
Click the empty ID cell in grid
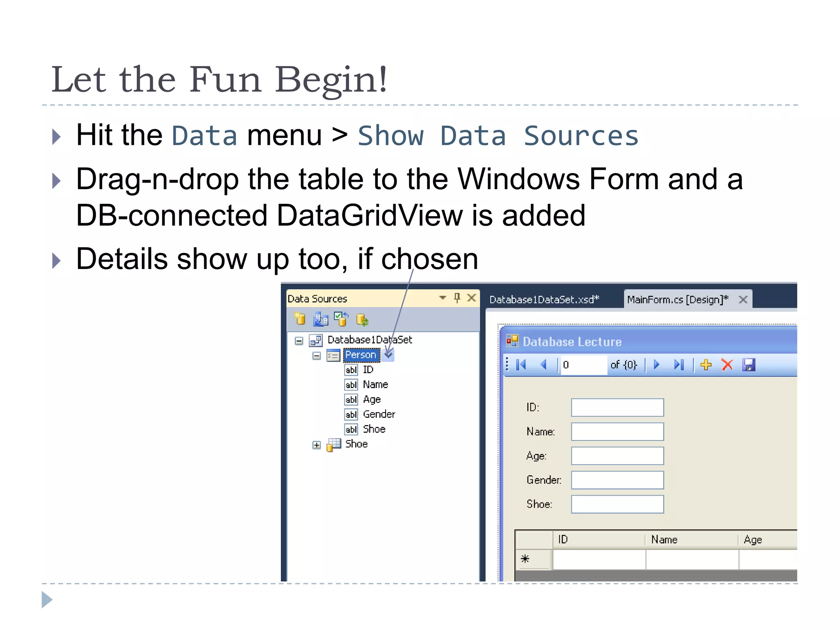tap(599, 559)
